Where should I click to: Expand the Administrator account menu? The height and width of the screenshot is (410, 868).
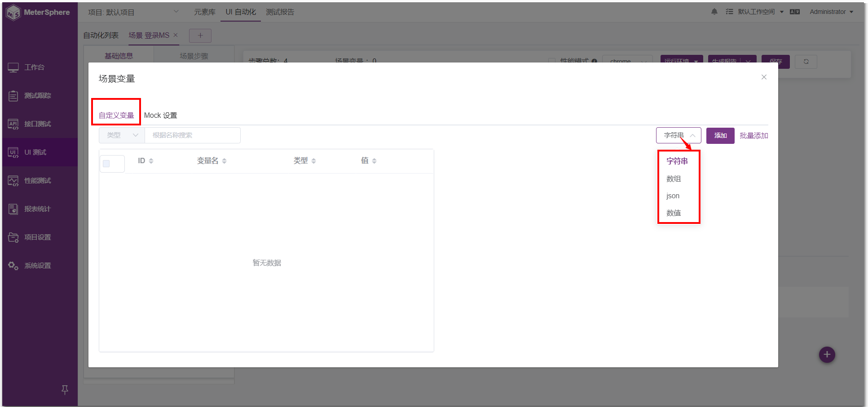(x=829, y=12)
